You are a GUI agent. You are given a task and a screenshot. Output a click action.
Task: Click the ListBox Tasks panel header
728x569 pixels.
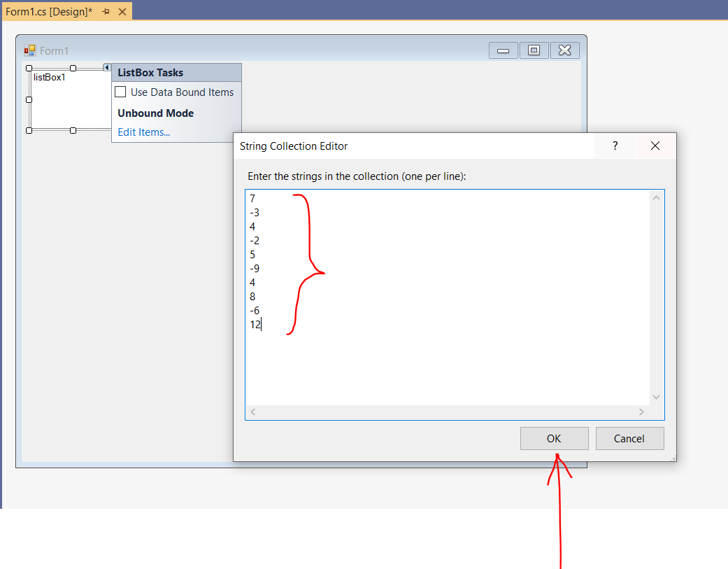coord(176,73)
